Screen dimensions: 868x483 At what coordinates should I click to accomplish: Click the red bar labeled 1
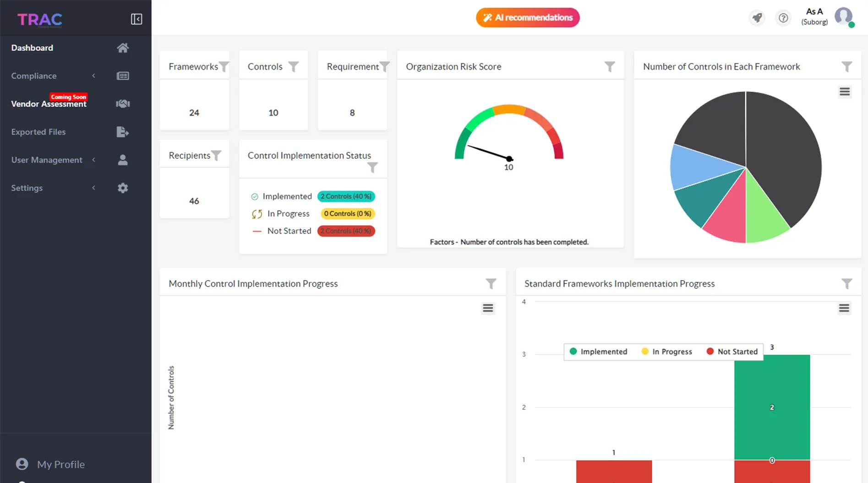click(x=614, y=472)
